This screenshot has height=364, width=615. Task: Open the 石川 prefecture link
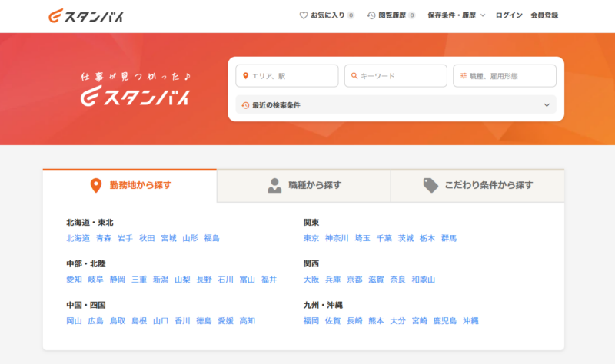tap(225, 280)
